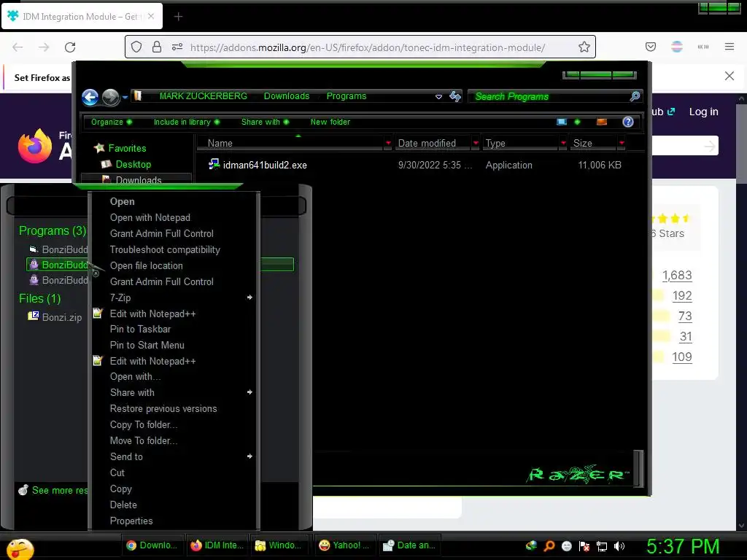Choose Copy To folder...

tap(174, 425)
